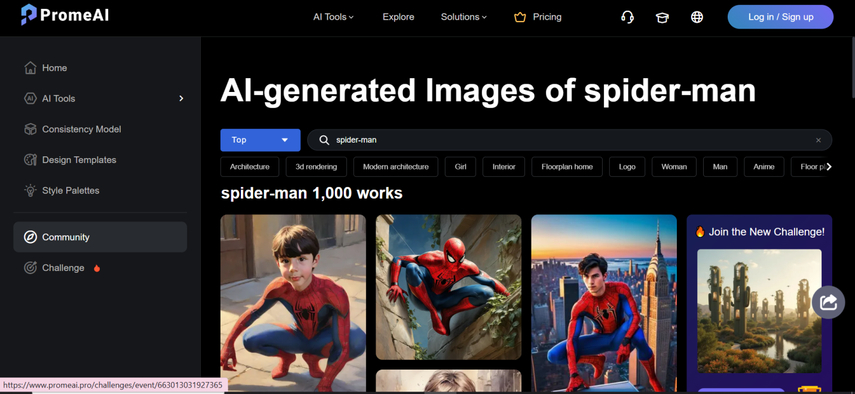Open the globe language selector
The image size is (855, 394).
click(697, 17)
